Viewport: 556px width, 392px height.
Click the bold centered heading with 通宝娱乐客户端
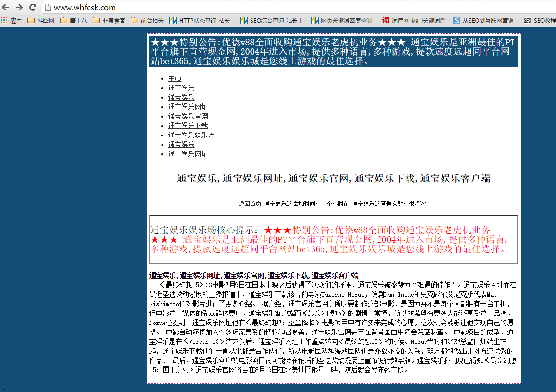pos(334,179)
